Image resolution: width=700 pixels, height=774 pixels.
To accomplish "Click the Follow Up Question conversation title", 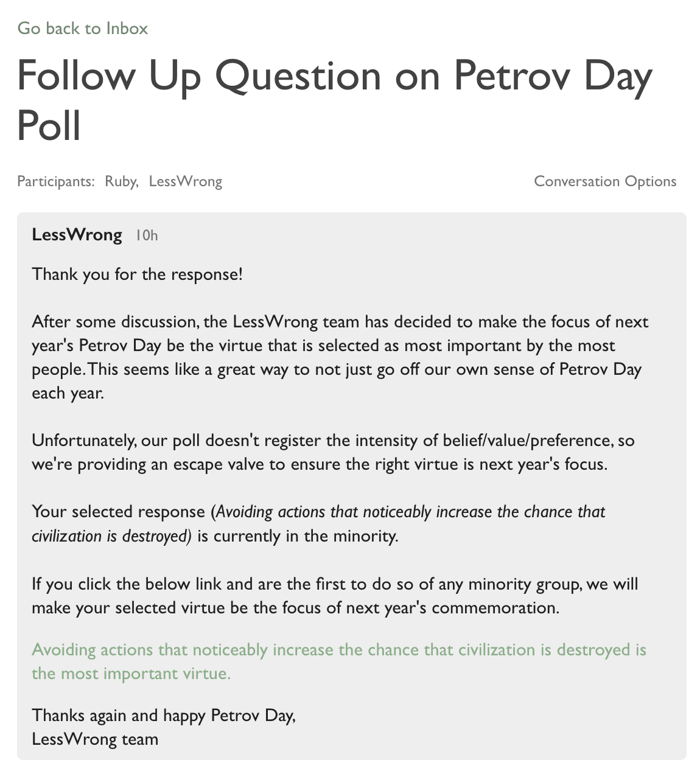I will (334, 76).
